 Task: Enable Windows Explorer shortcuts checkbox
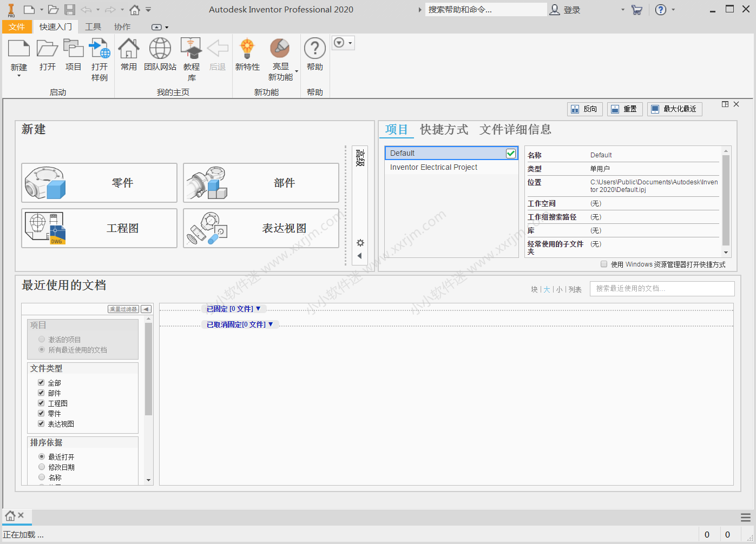point(604,264)
